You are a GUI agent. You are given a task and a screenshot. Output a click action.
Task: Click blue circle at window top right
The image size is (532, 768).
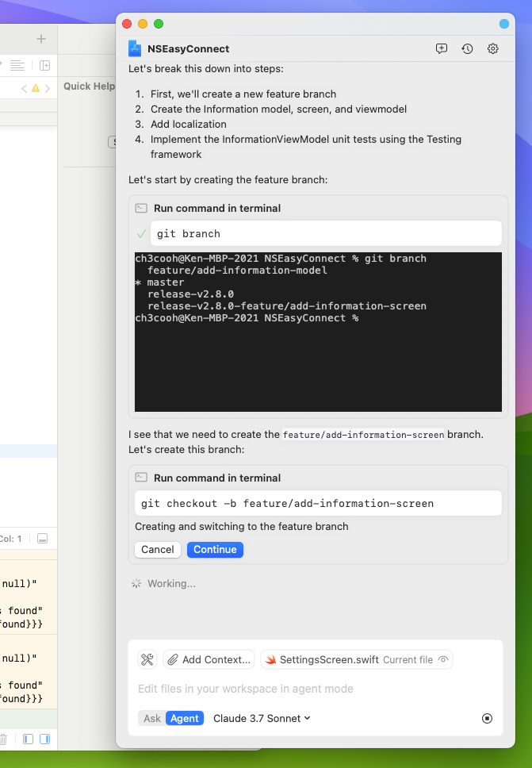pos(503,24)
